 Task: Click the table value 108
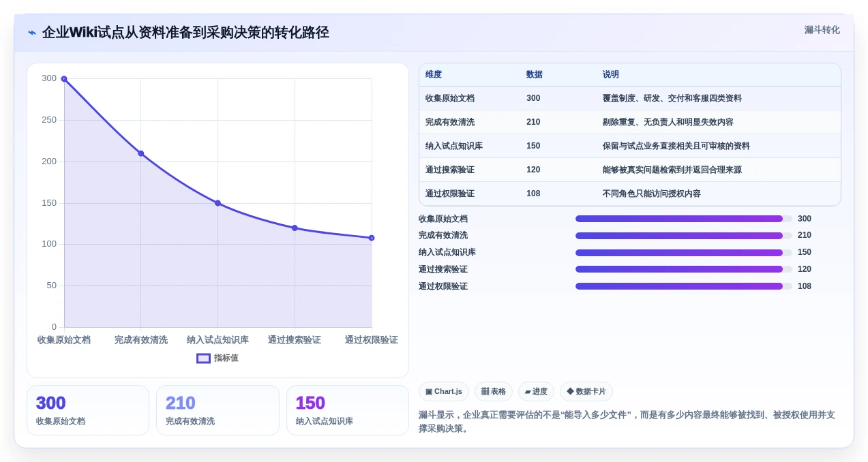[533, 194]
